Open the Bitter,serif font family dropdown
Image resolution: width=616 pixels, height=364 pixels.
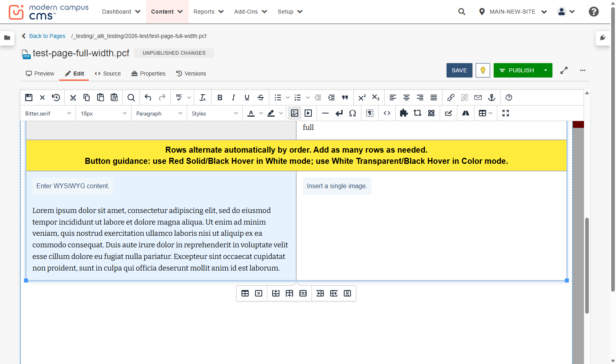[x=48, y=113]
